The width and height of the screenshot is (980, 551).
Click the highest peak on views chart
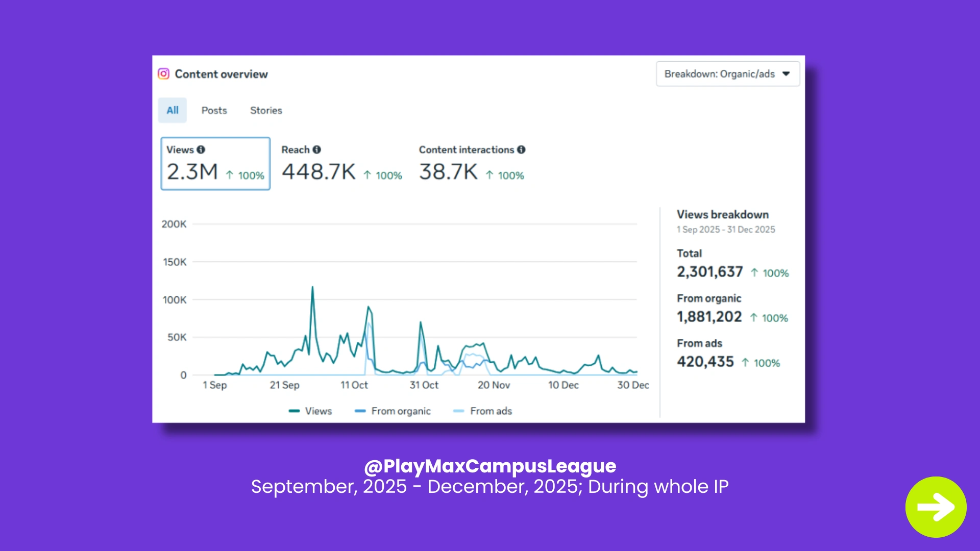tap(312, 288)
